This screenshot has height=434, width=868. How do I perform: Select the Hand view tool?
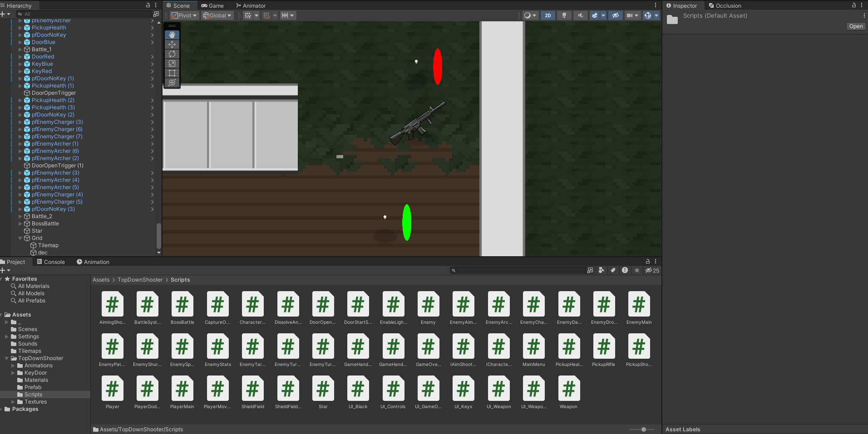click(172, 35)
